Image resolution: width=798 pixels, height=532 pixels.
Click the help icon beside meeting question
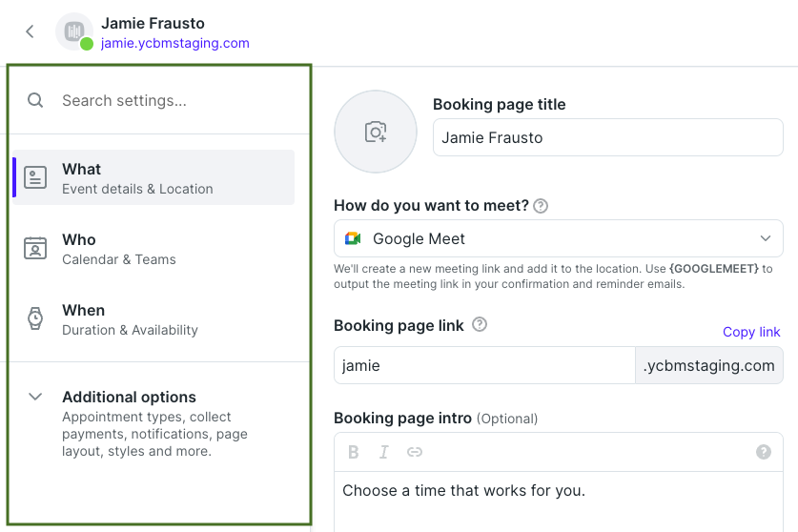(541, 206)
